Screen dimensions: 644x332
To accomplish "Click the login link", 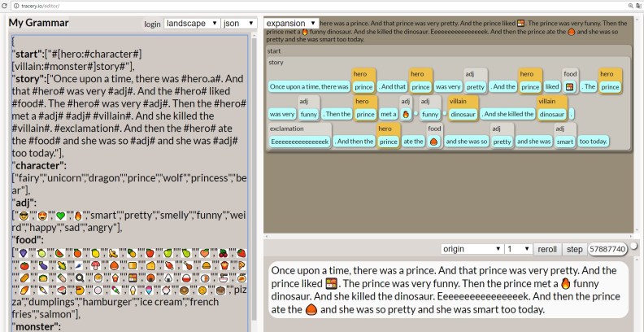I will [x=152, y=24].
